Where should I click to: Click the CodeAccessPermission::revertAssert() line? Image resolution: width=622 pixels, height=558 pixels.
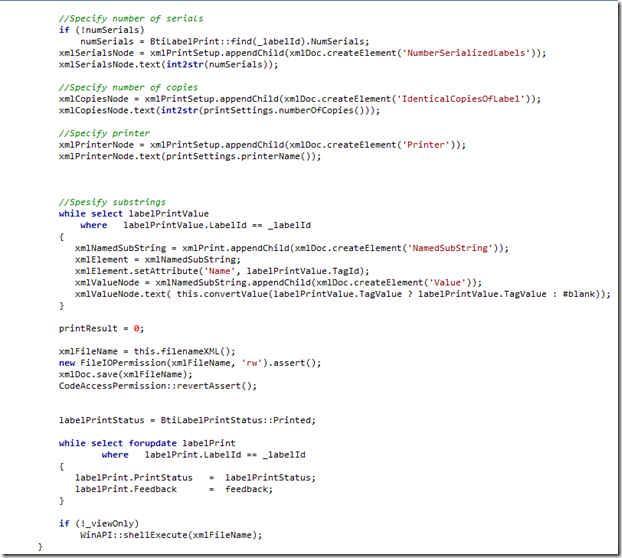tap(157, 385)
